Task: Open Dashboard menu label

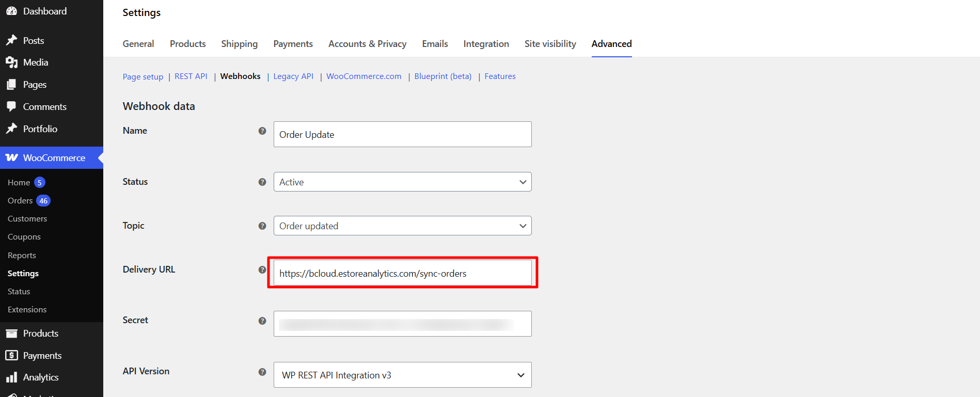Action: (x=45, y=11)
